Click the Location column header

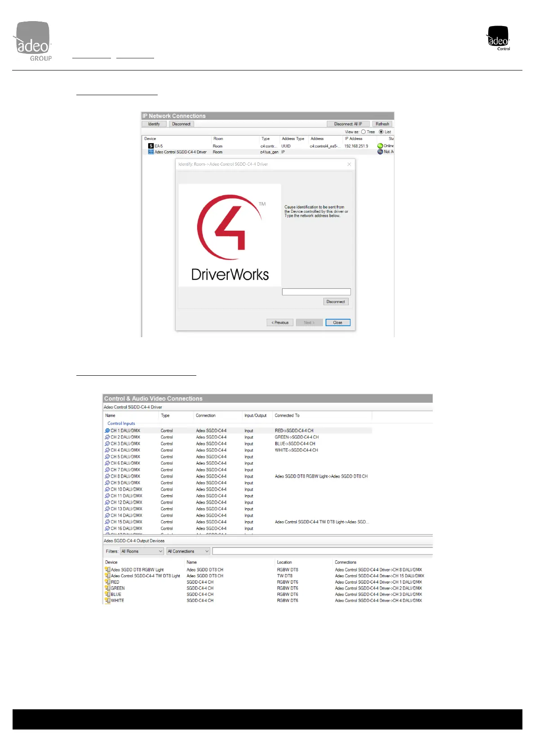[284, 563]
